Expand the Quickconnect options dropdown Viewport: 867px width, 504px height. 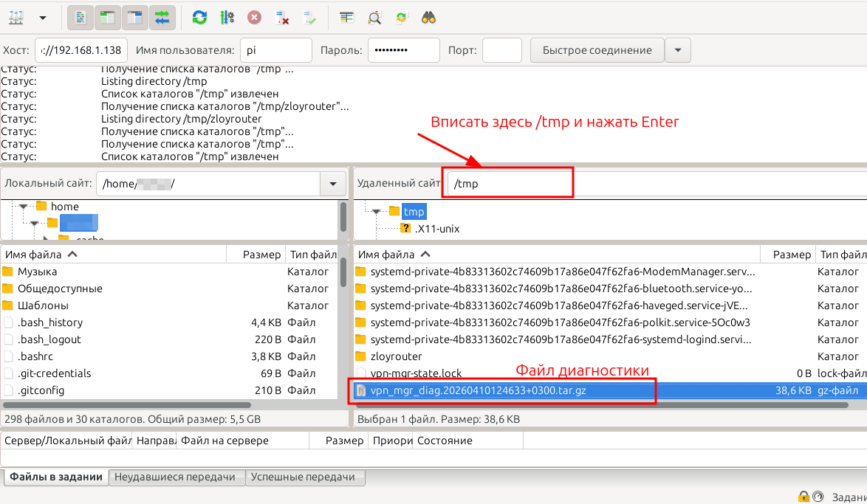coord(677,49)
